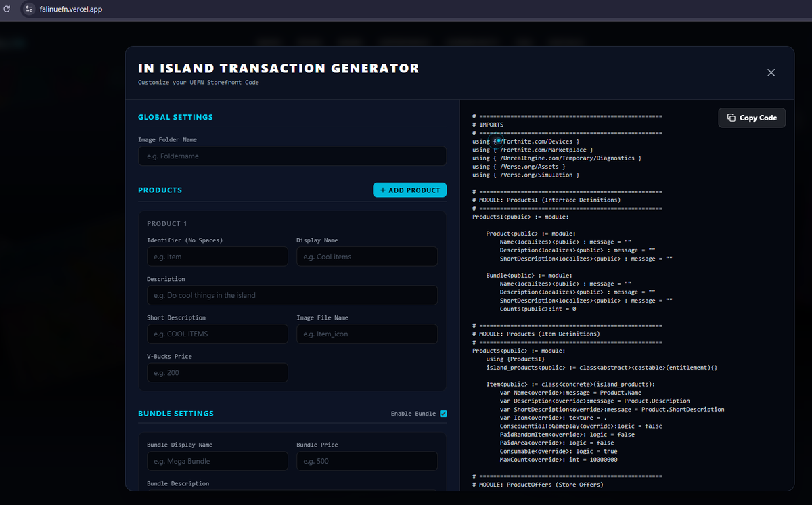Click the Bundle Price input field

point(367,461)
